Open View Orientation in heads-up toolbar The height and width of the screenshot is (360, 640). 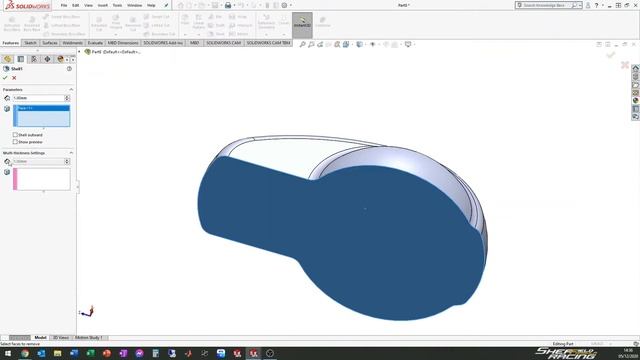coord(346,44)
